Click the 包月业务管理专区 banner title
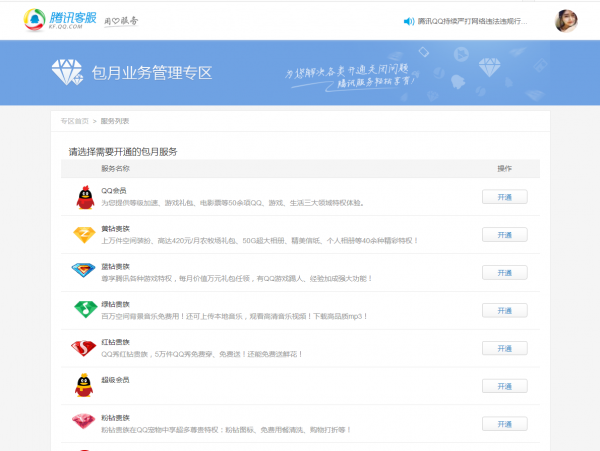The image size is (600, 451). click(152, 73)
